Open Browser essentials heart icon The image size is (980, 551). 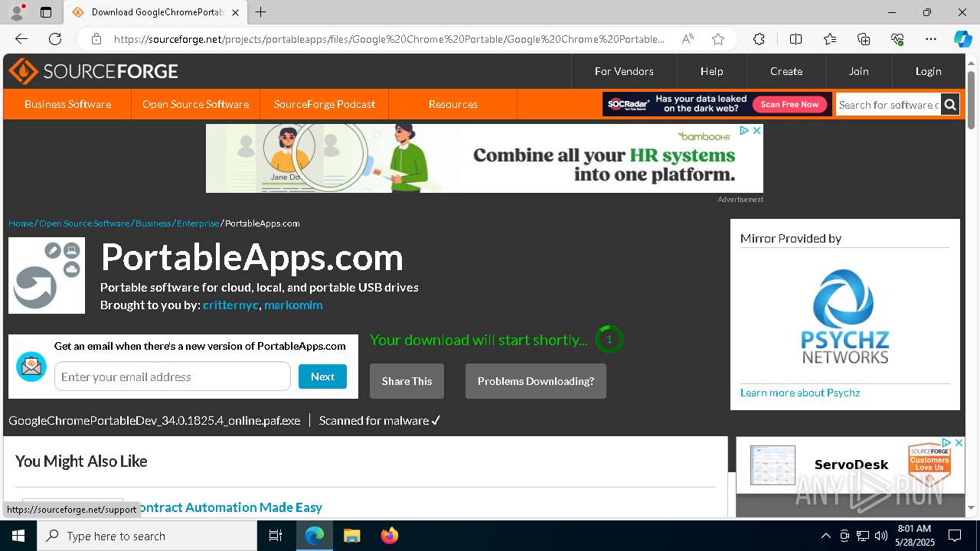[897, 39]
